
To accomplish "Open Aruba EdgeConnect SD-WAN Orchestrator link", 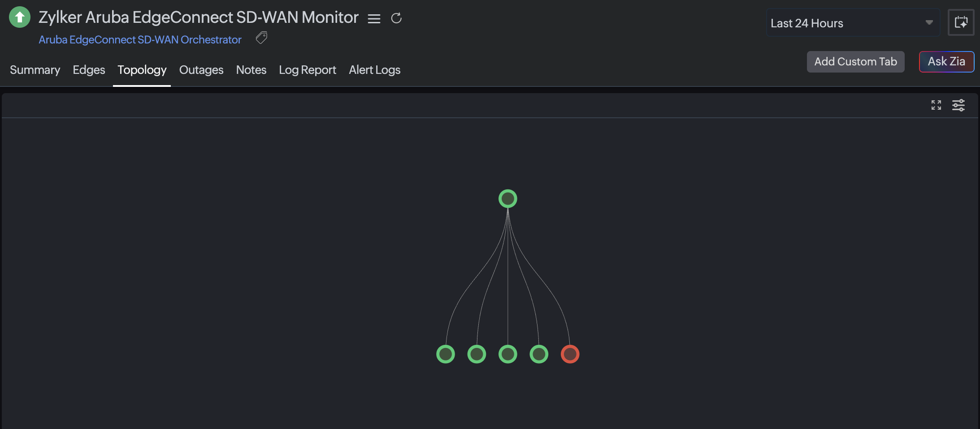I will pyautogui.click(x=140, y=40).
